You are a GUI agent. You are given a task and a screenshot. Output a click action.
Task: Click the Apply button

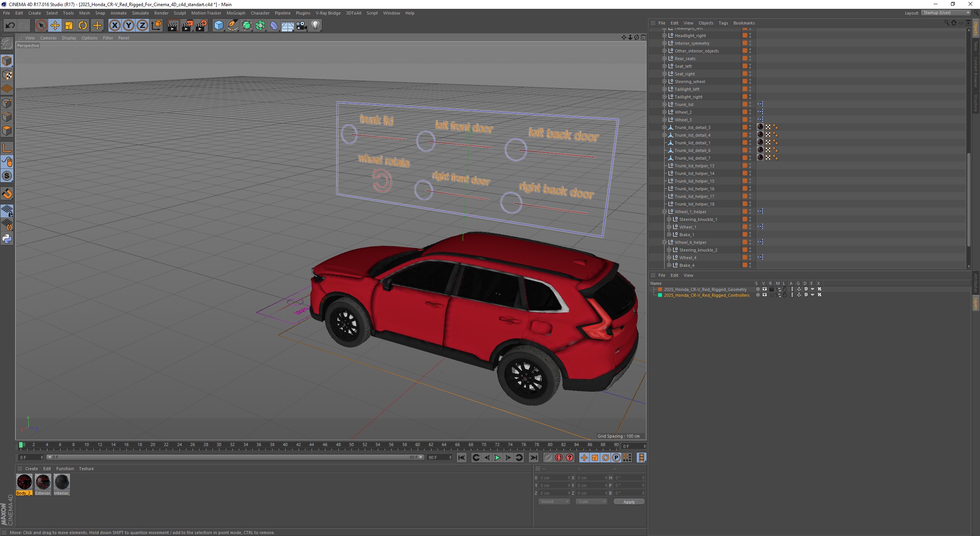(x=629, y=502)
